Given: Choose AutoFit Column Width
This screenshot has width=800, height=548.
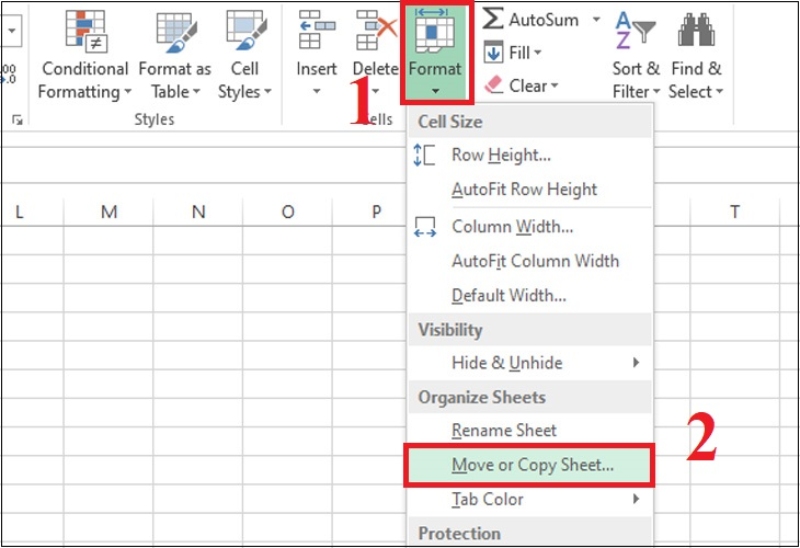Looking at the screenshot, I should (x=530, y=261).
